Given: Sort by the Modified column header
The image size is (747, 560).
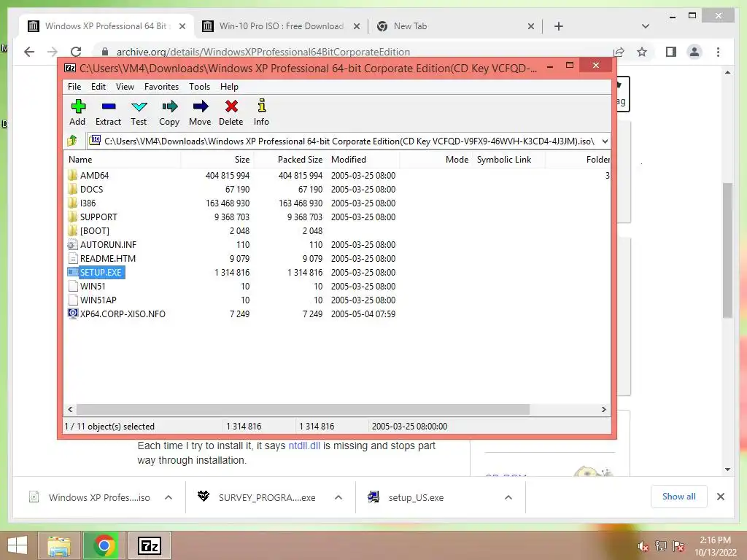Looking at the screenshot, I should coord(363,160).
